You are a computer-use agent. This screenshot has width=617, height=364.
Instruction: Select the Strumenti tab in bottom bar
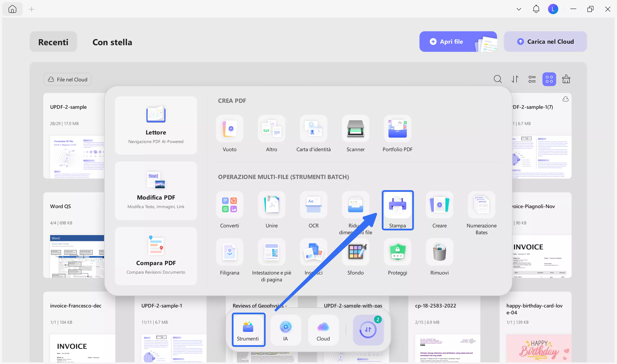248,330
